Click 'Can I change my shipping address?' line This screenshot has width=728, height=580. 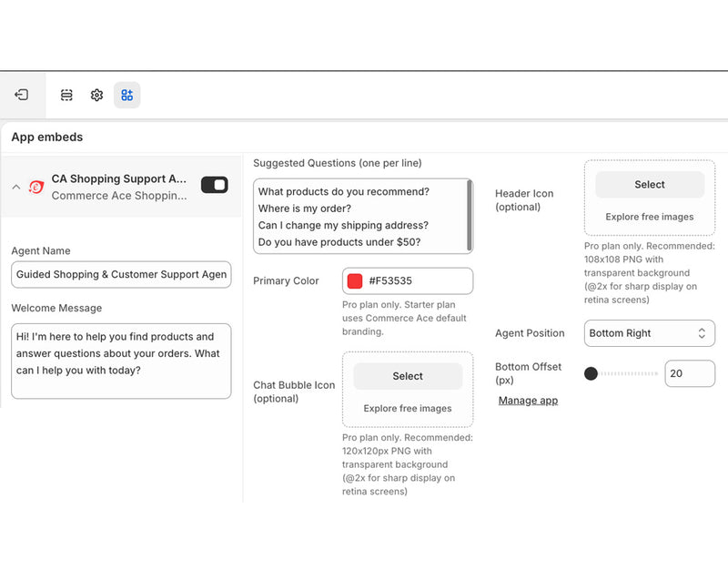343,225
